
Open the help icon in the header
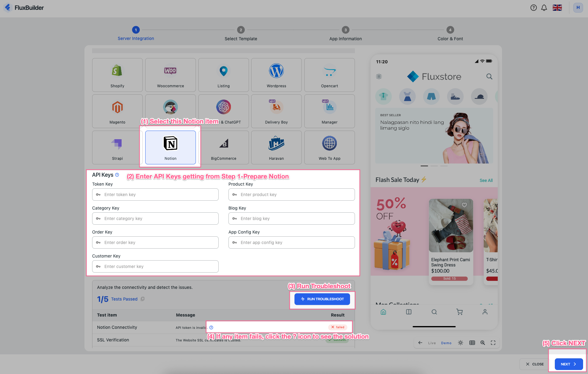(534, 8)
